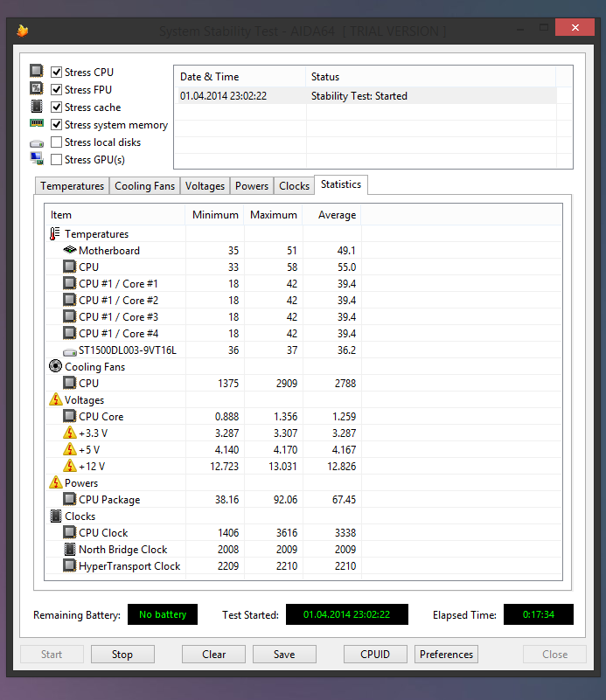Click the Date & Time log column header
The image size is (606, 700).
click(240, 77)
